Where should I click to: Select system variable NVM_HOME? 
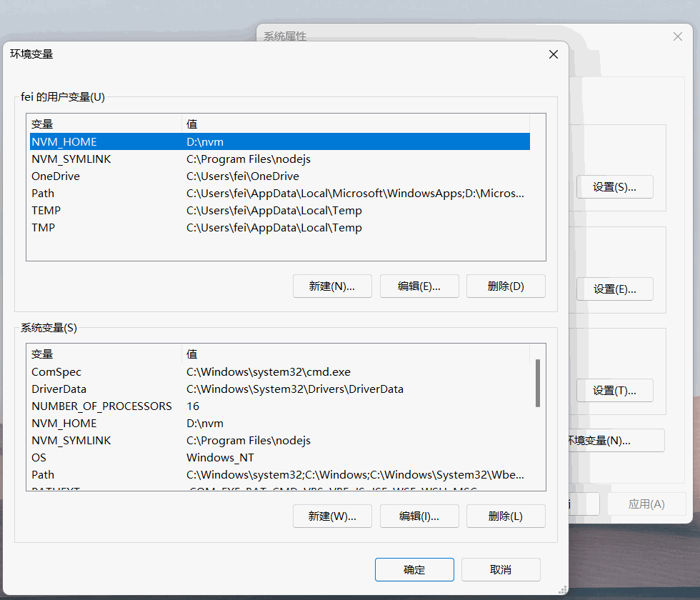tap(280, 423)
